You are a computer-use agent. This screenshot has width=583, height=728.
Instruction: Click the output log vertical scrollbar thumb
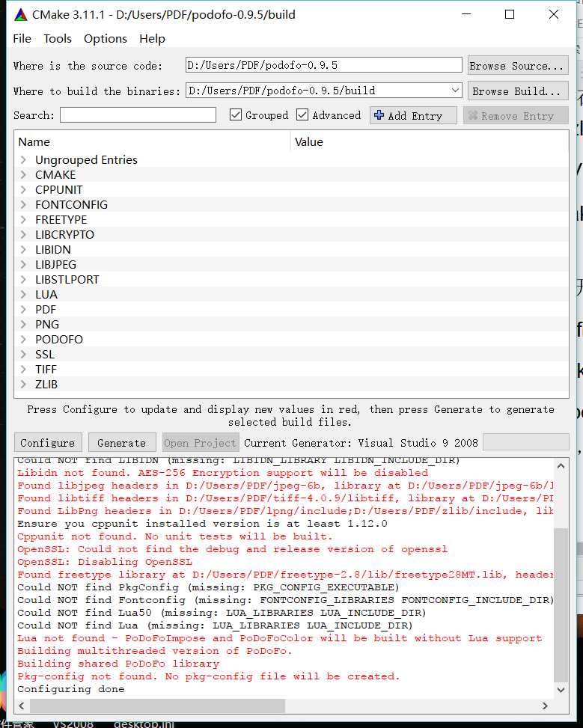pyautogui.click(x=561, y=605)
